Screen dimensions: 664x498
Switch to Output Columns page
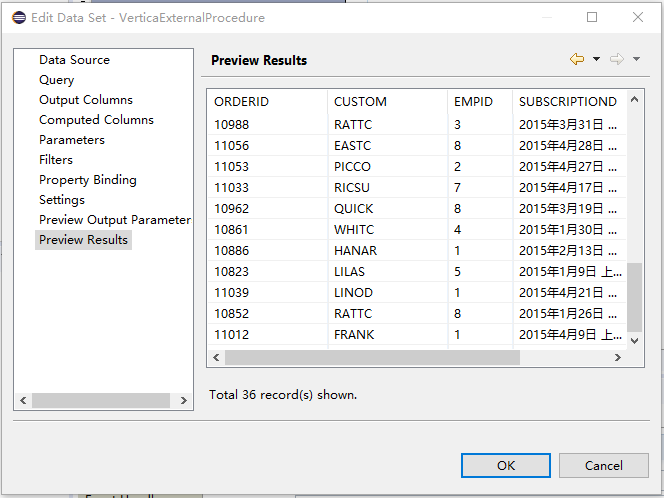coord(85,100)
